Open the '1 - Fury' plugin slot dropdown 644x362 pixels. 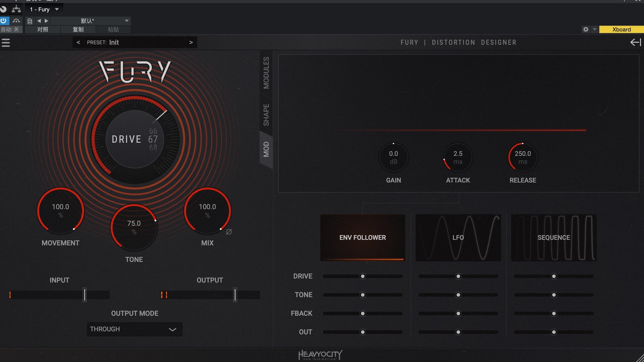[x=45, y=9]
